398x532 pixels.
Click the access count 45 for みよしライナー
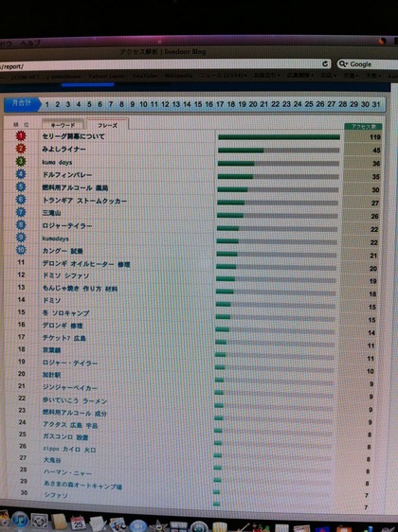376,151
